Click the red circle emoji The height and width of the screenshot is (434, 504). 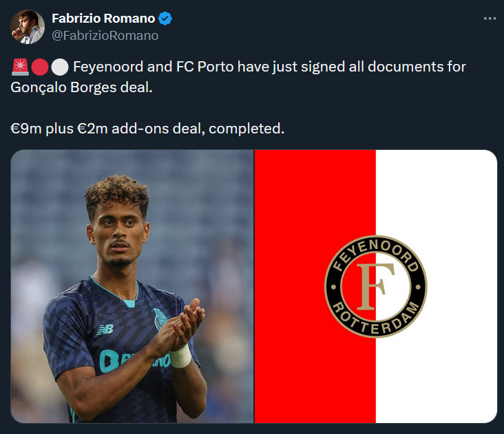pos(40,67)
